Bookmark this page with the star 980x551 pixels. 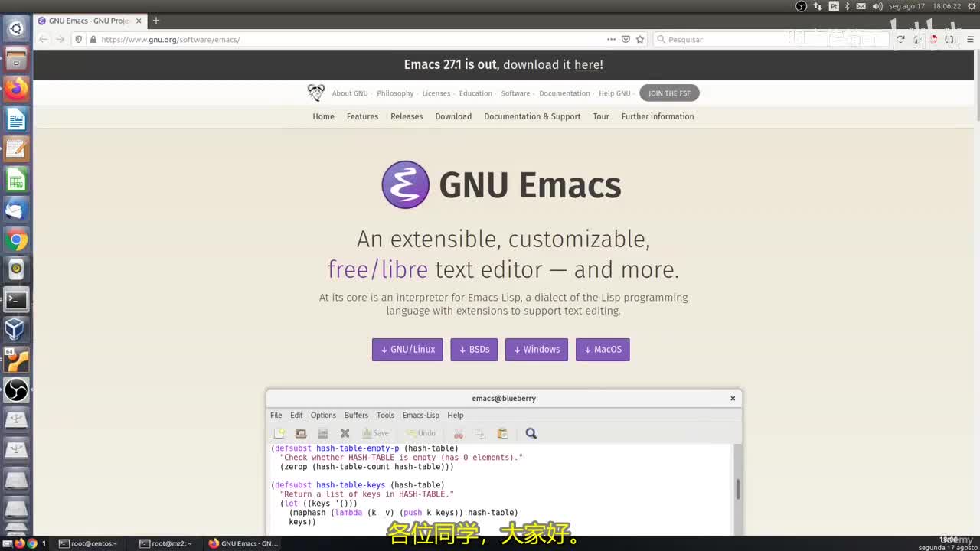[640, 39]
